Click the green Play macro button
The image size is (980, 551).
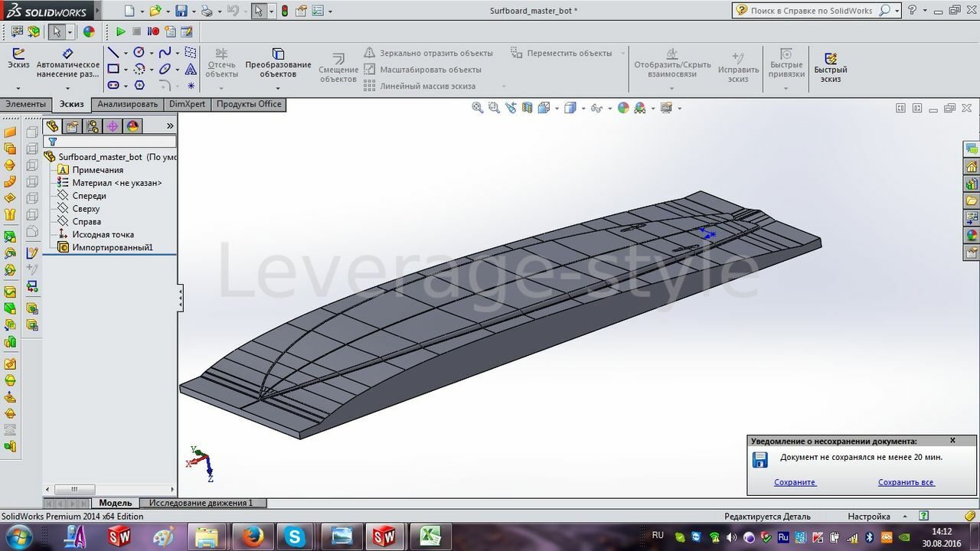click(120, 31)
